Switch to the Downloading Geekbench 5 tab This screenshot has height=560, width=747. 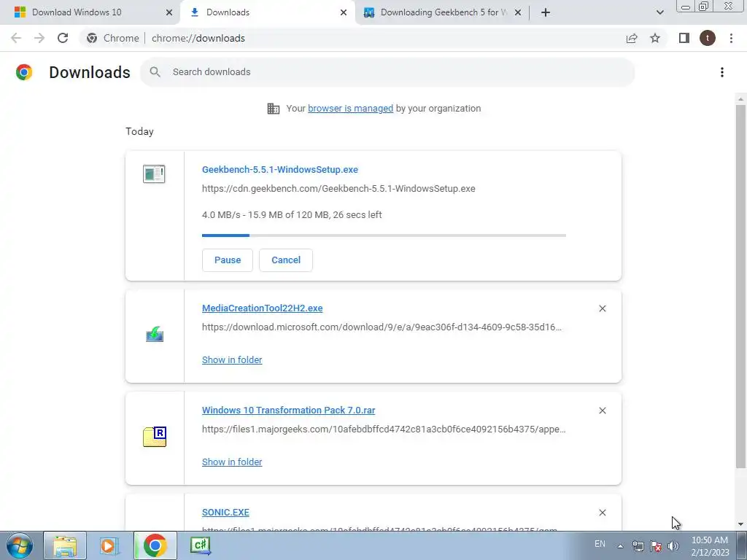[437, 12]
